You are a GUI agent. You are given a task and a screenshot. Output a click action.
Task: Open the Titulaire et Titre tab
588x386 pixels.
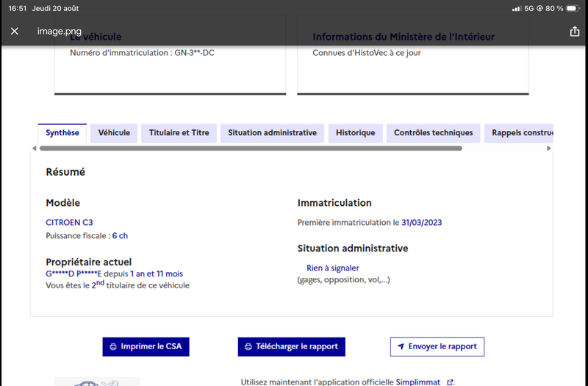pyautogui.click(x=179, y=133)
